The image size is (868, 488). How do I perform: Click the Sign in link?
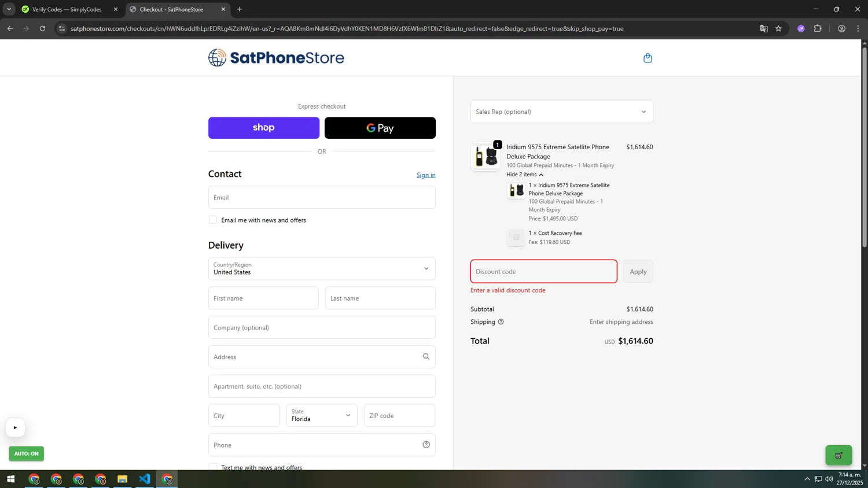[x=426, y=175]
